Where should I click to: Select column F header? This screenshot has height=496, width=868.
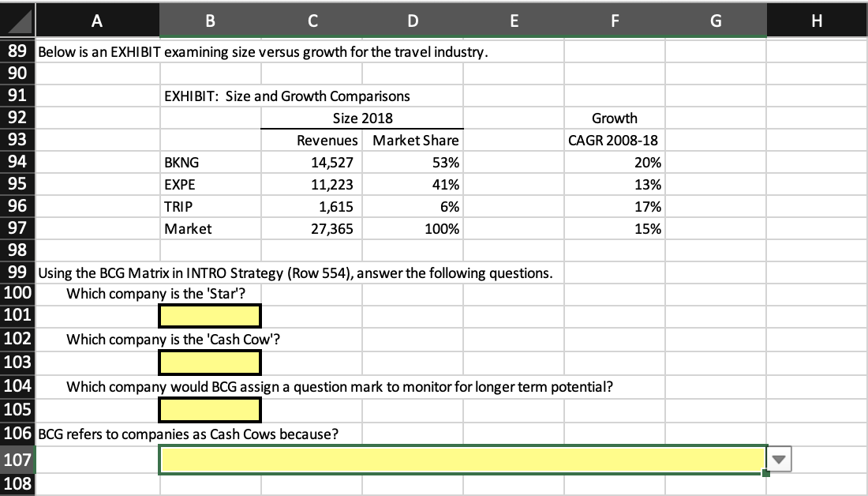point(615,21)
